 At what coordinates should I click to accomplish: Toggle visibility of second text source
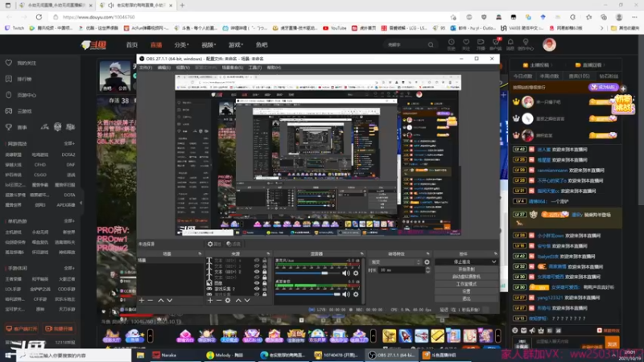257,266
